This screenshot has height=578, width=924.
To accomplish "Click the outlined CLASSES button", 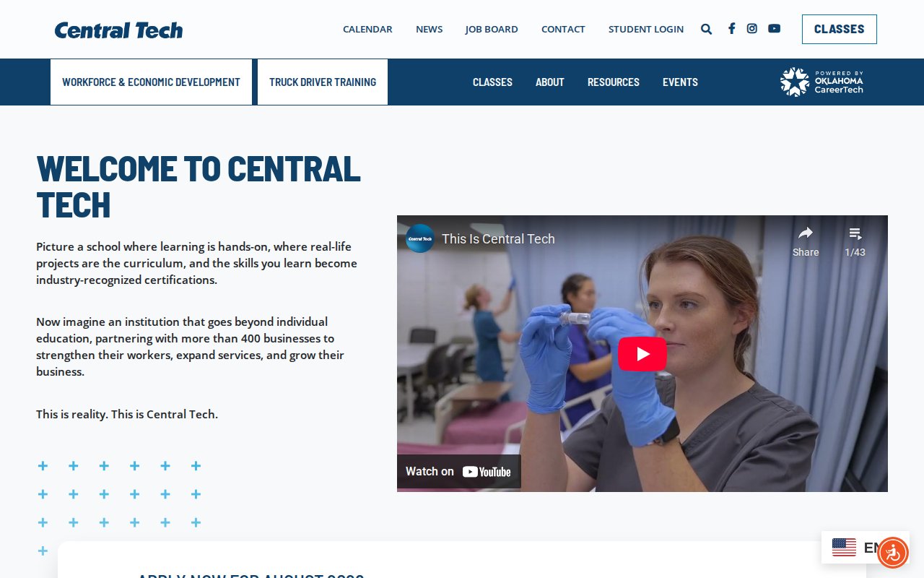I will [x=839, y=29].
